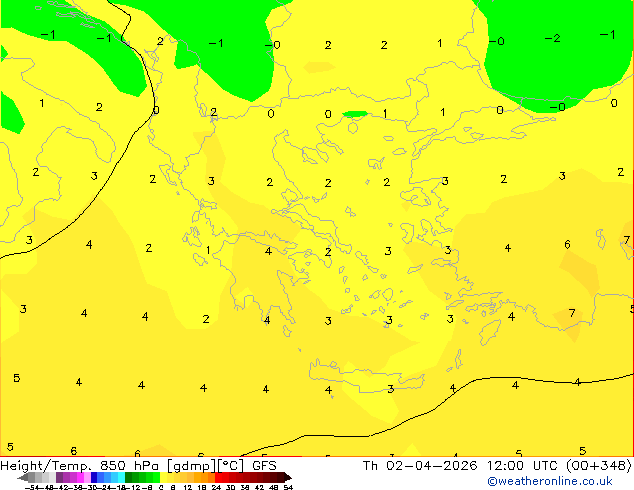Viewport: 634px width, 490px height.
Task: Click the bright red swatch above 24
Action: pos(218,477)
